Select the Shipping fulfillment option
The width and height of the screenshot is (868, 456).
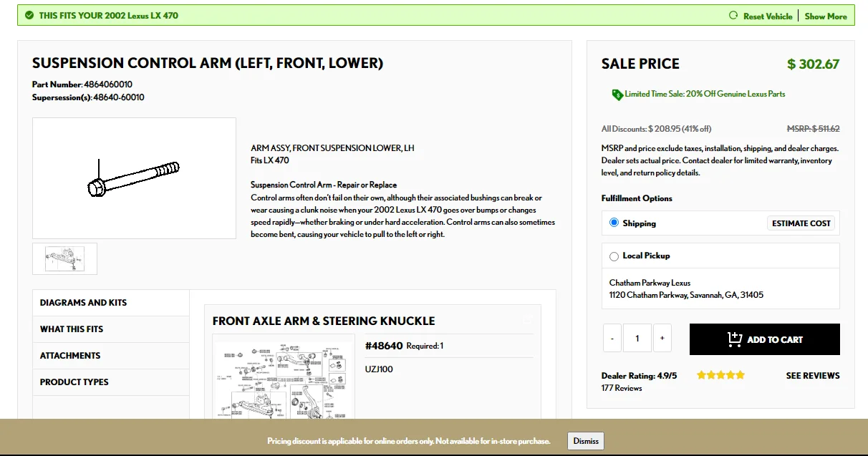(614, 223)
